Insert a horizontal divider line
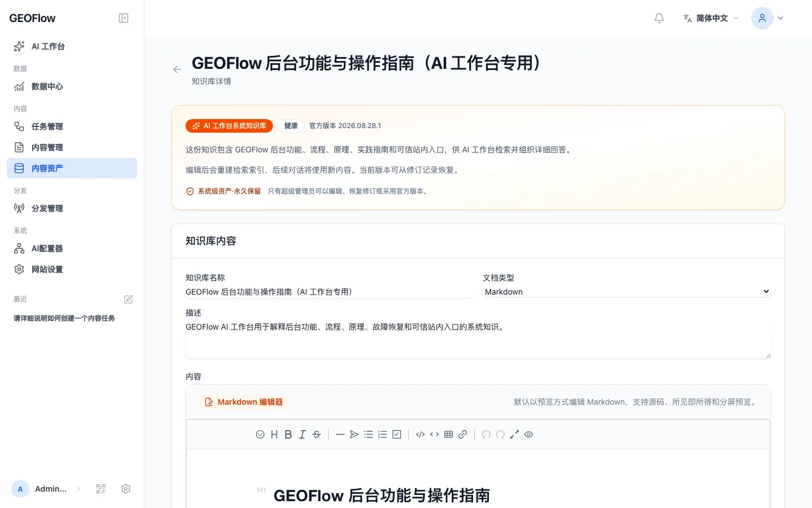The image size is (812, 508). tap(340, 435)
